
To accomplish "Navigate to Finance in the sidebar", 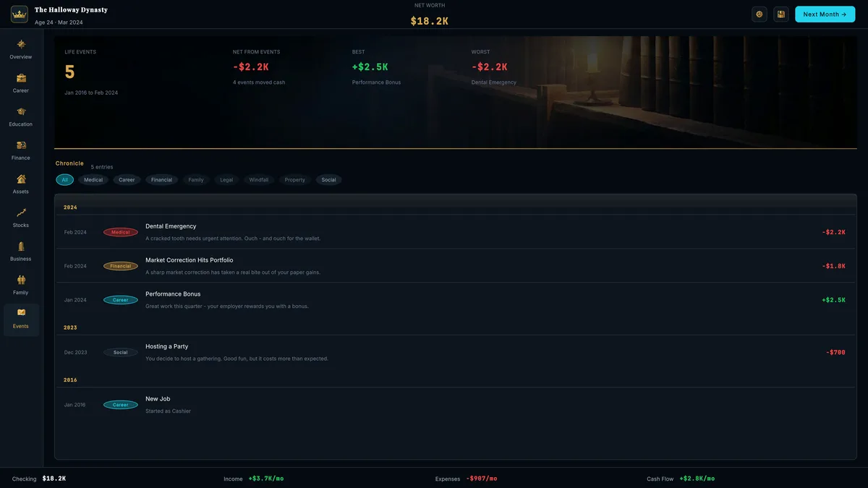I will (x=21, y=150).
